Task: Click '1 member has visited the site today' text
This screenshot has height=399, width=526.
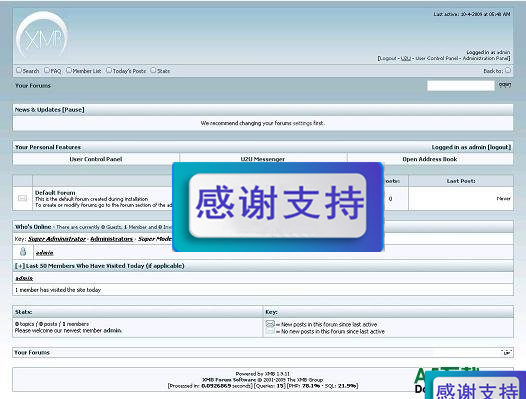Action: pos(58,290)
